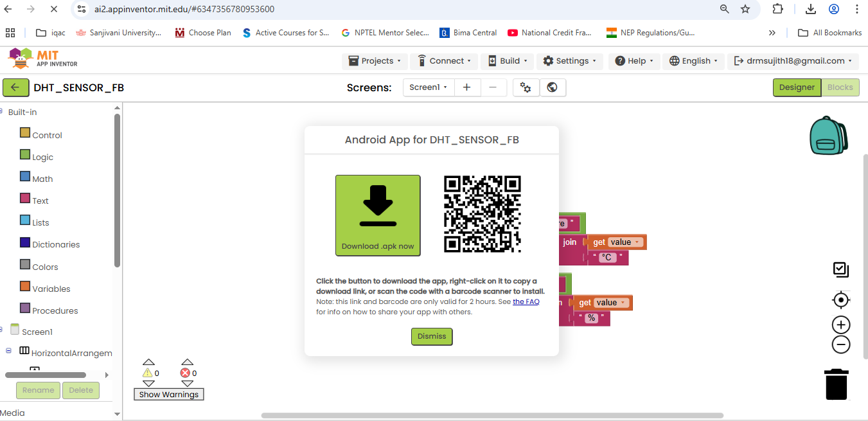Go to next error down arrow

pyautogui.click(x=187, y=384)
